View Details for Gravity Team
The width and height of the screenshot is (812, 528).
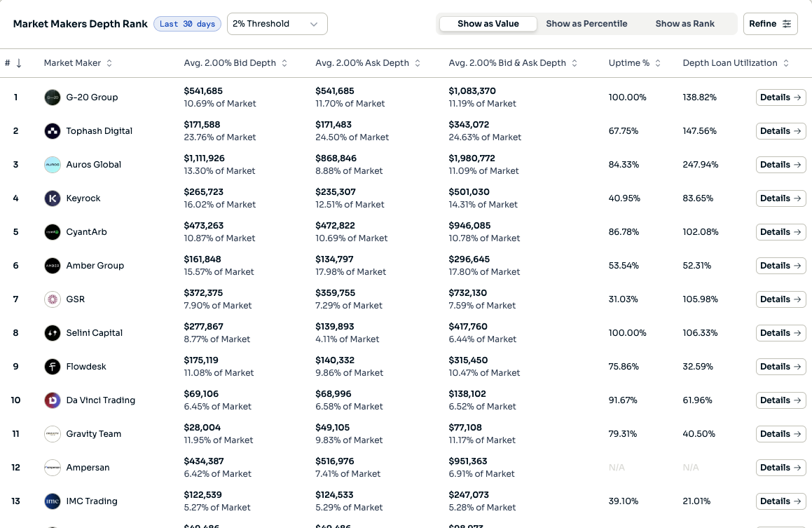click(x=780, y=434)
